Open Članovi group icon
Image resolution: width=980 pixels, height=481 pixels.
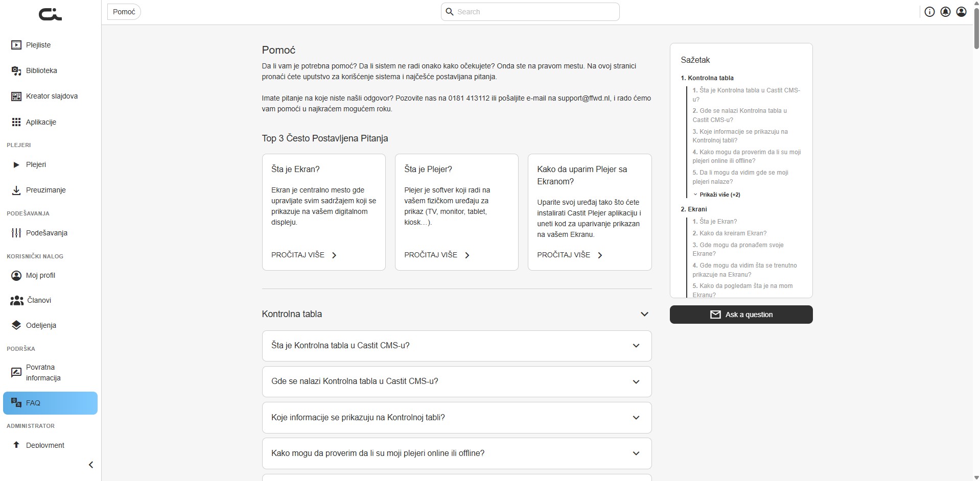16,300
